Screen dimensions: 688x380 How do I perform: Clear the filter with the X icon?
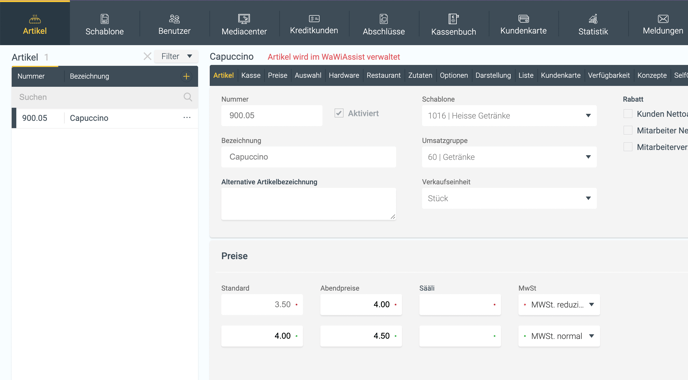(147, 56)
